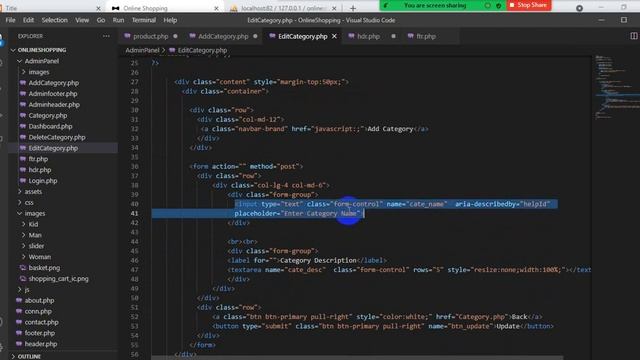The image size is (640, 360).
Task: Expand the assets folder
Action: [20, 191]
